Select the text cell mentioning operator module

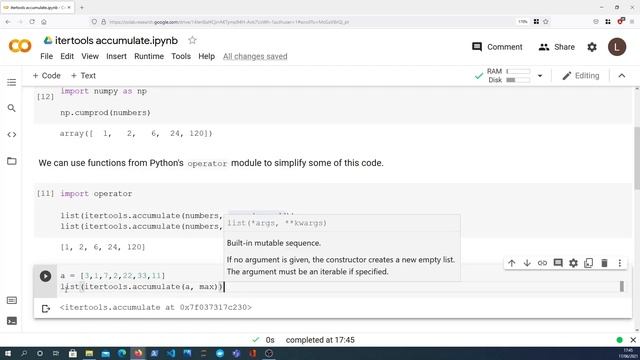211,163
